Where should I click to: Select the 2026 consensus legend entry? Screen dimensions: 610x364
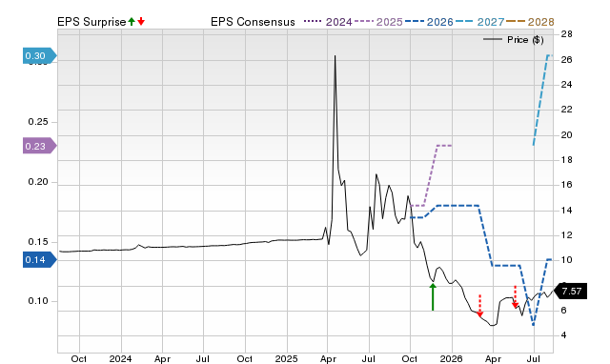tap(429, 22)
